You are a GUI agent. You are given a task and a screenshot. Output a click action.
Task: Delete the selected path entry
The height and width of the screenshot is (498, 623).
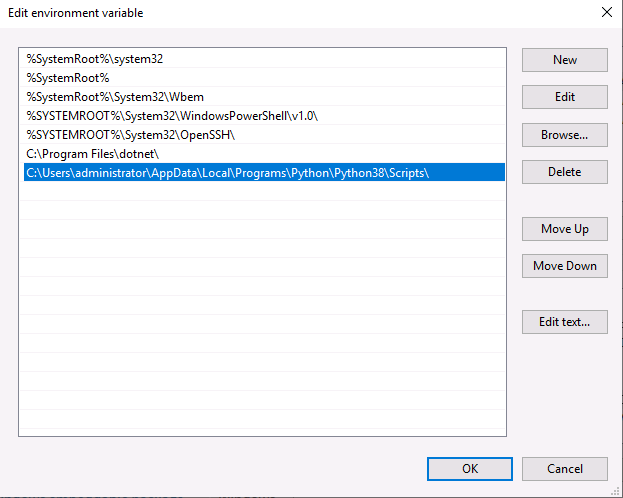coord(565,172)
